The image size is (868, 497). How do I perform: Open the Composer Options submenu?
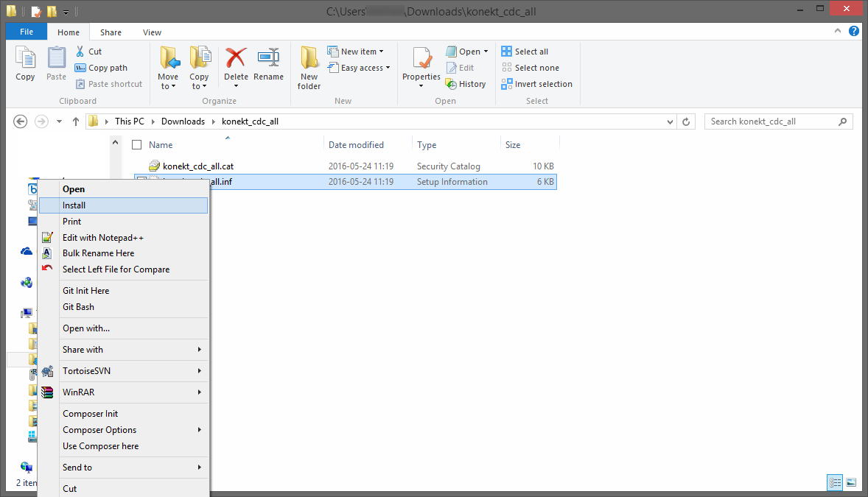coord(124,430)
